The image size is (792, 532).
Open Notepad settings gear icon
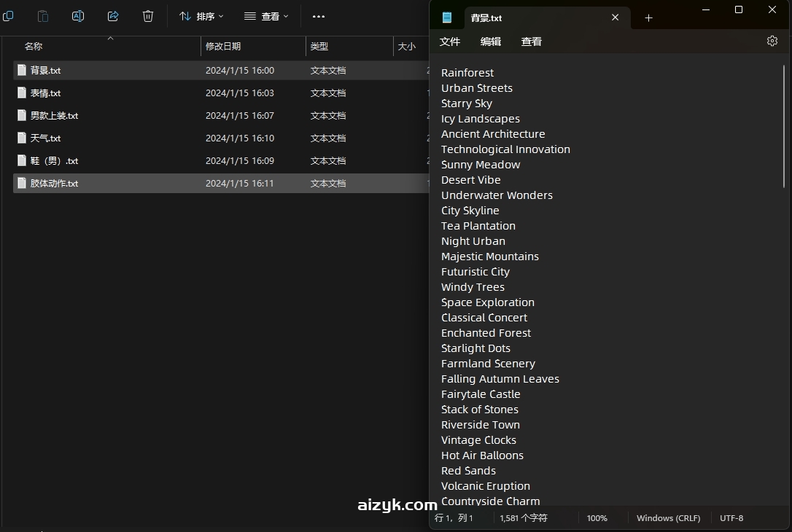coord(772,42)
